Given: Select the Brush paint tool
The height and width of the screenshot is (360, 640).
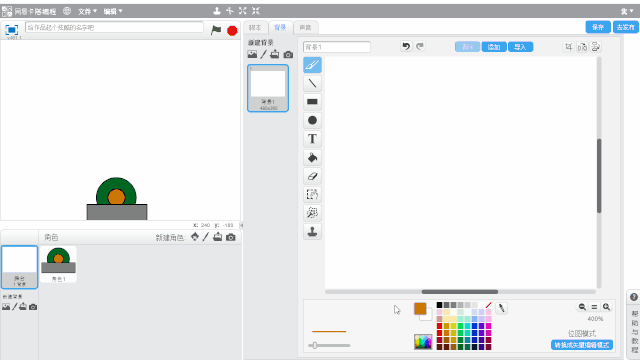Looking at the screenshot, I should pyautogui.click(x=312, y=65).
